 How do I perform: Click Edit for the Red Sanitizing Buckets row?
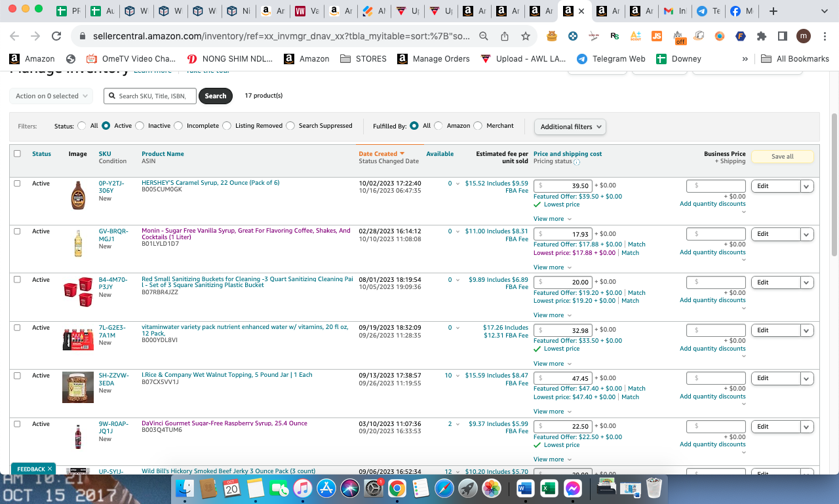(x=776, y=282)
